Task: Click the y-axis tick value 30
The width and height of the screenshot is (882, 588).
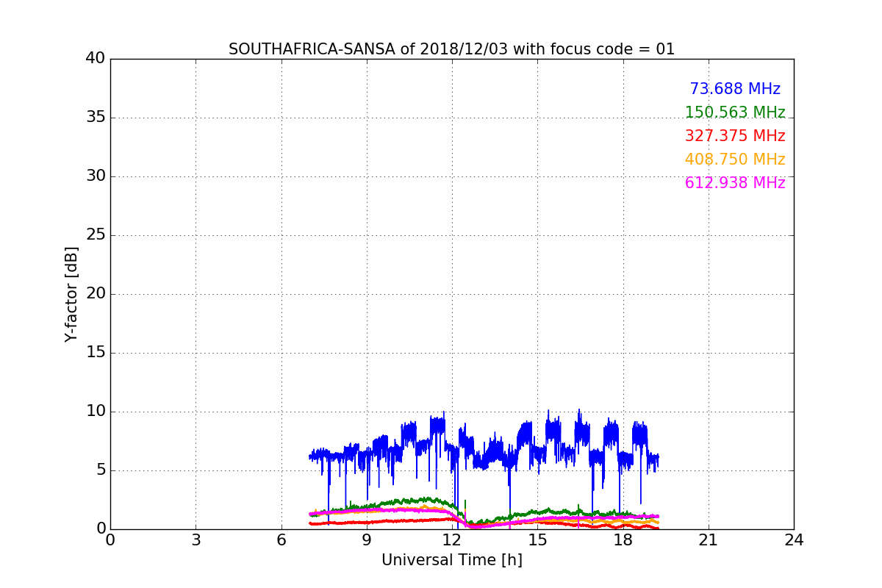Action: coord(96,176)
